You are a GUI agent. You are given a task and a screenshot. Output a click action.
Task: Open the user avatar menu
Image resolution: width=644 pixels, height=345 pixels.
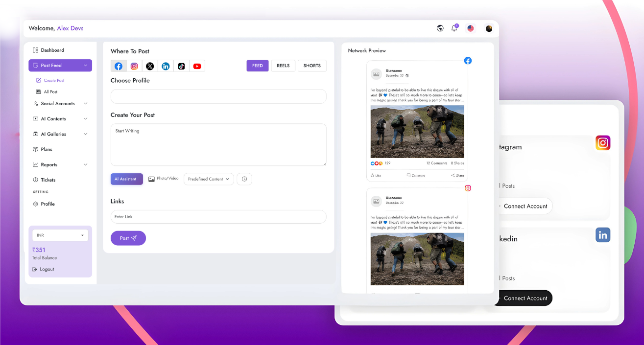[489, 28]
